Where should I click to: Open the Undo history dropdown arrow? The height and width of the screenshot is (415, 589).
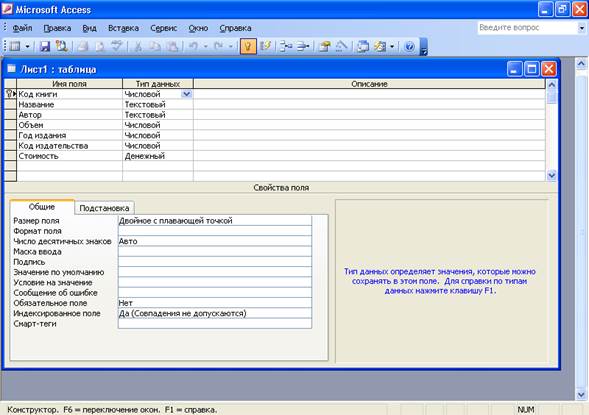(205, 47)
